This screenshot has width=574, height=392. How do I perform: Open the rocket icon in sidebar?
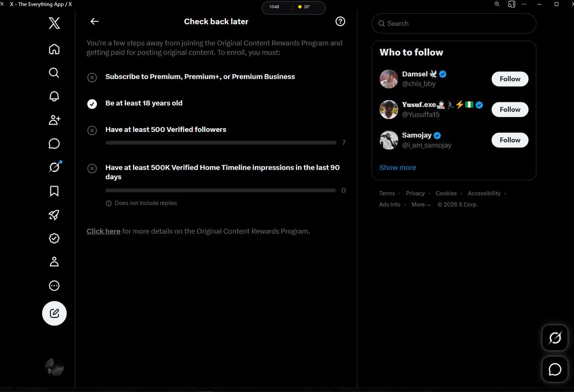tap(54, 215)
